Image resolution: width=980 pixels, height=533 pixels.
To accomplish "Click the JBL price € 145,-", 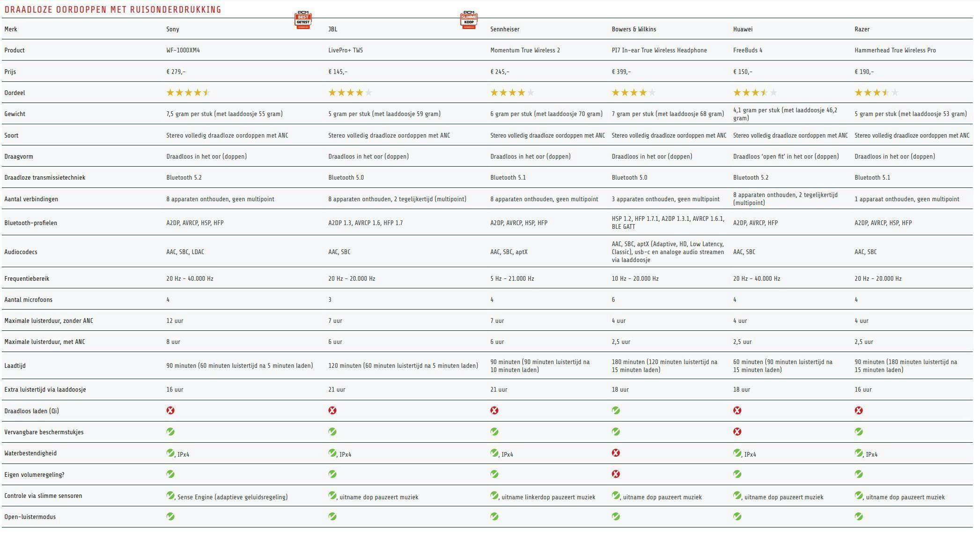I will coord(338,72).
